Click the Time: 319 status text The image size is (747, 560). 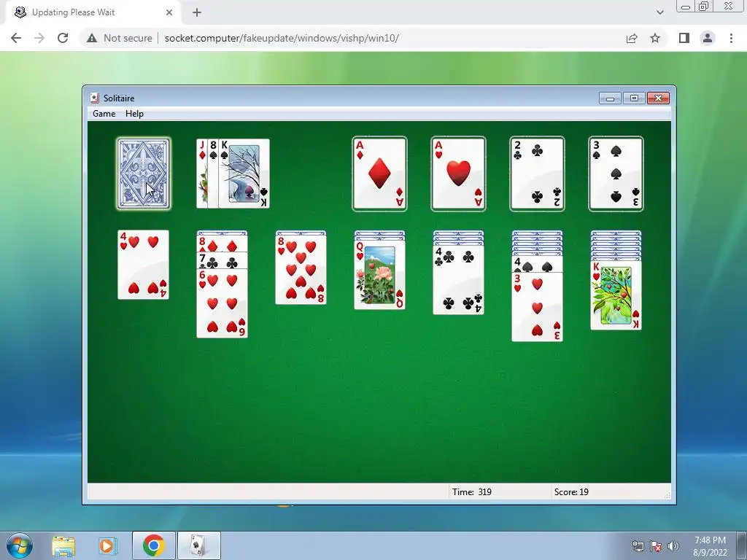(x=472, y=492)
